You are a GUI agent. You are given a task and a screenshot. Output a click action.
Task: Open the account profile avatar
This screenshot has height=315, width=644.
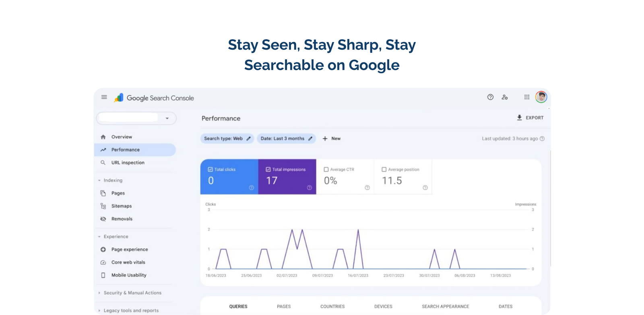tap(541, 97)
